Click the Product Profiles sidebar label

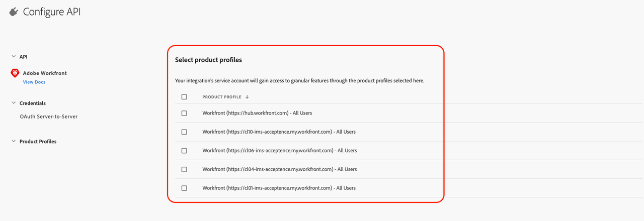point(38,142)
